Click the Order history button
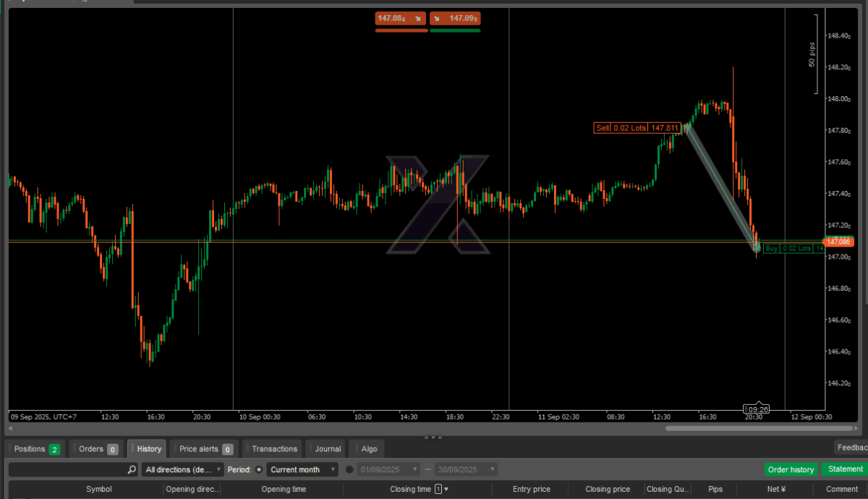This screenshot has width=868, height=499. (x=791, y=469)
